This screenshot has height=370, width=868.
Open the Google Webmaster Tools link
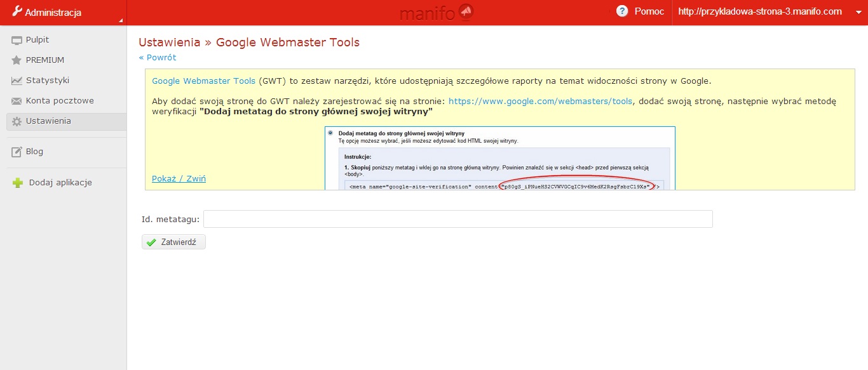(203, 81)
